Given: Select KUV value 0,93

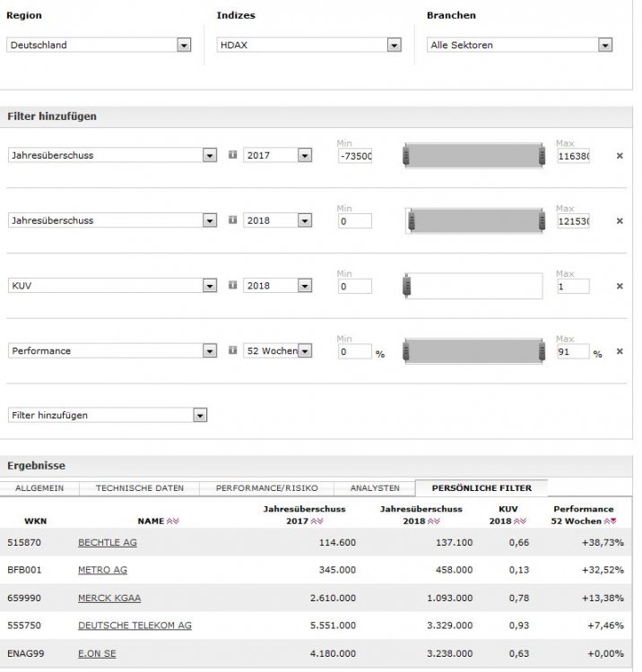Looking at the screenshot, I should coord(519,625).
